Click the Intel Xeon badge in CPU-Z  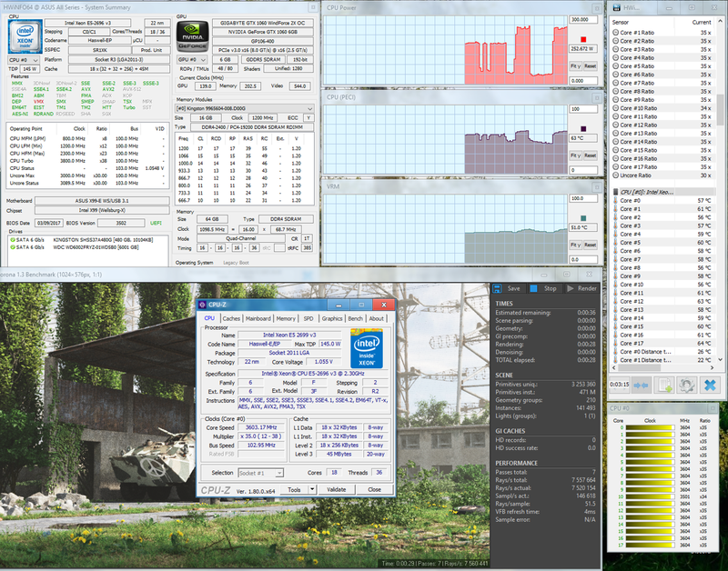[x=367, y=348]
